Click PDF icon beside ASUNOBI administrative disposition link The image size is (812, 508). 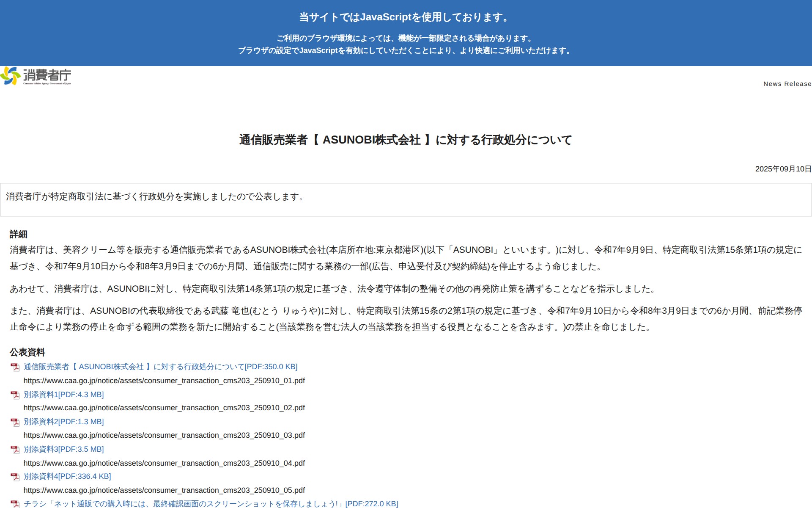click(x=15, y=367)
